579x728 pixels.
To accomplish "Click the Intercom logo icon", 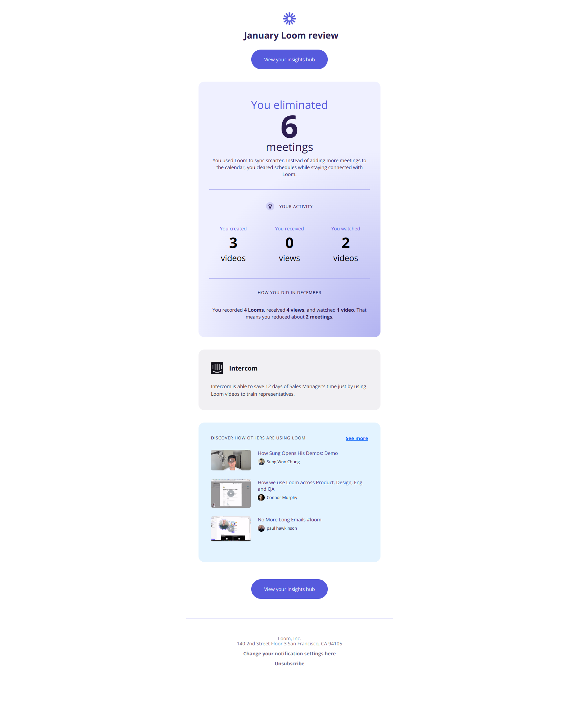I will click(x=217, y=368).
